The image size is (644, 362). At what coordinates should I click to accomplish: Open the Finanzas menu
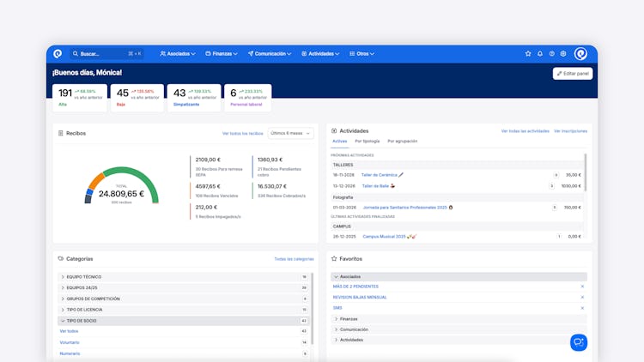pyautogui.click(x=222, y=54)
